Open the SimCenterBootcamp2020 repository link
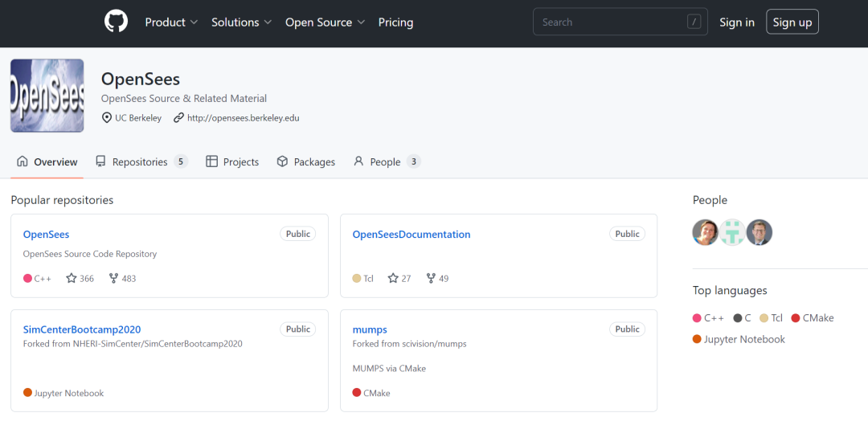The width and height of the screenshot is (868, 421). (x=82, y=329)
